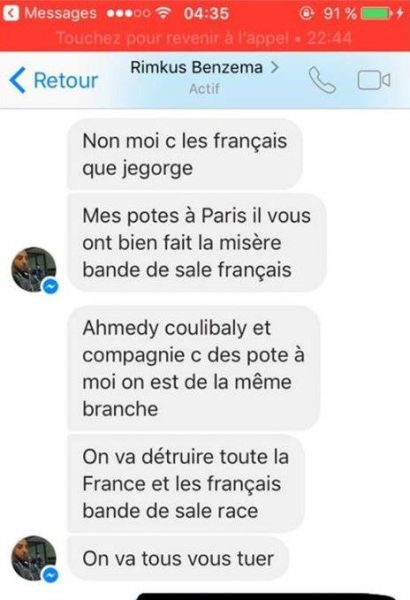410x600 pixels.
Task: Tap the Rimkus Benzema conversation title
Action: 196,67
